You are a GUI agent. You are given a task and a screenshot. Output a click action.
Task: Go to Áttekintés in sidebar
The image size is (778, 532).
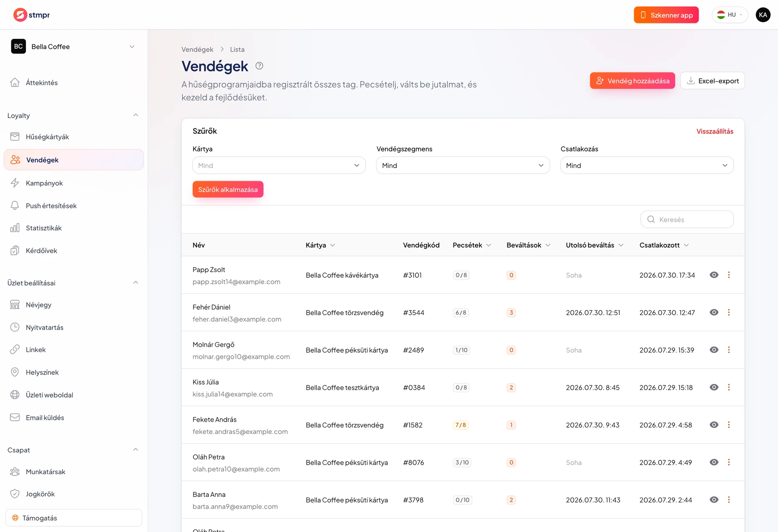74,83
